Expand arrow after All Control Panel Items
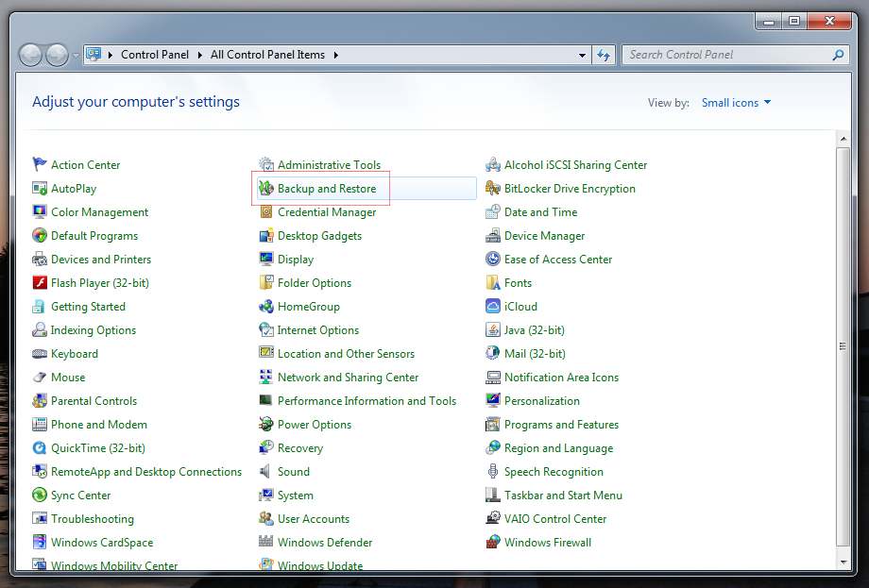Image resolution: width=869 pixels, height=588 pixels. click(336, 55)
